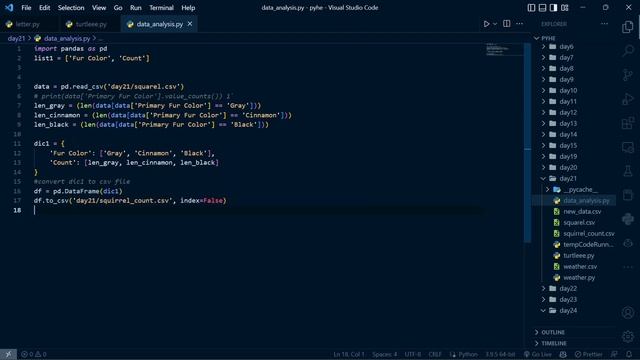Switch to the turtleee.py tab
This screenshot has height=360, width=640.
tap(91, 24)
